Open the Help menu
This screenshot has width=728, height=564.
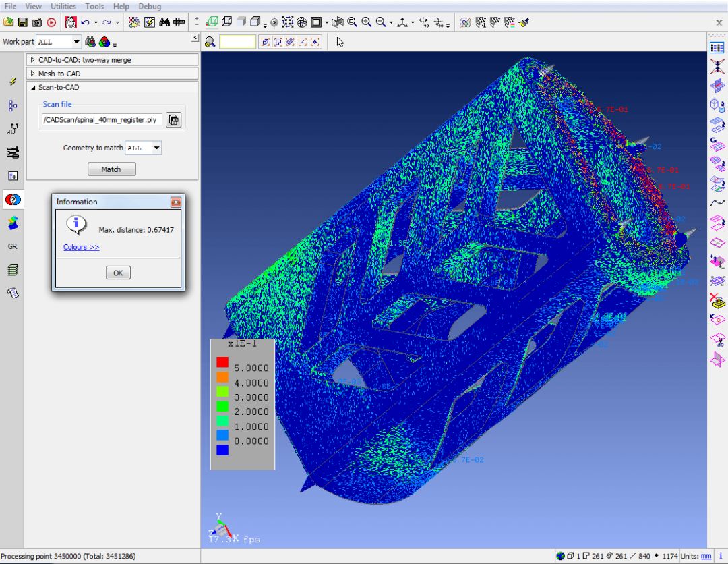click(121, 7)
